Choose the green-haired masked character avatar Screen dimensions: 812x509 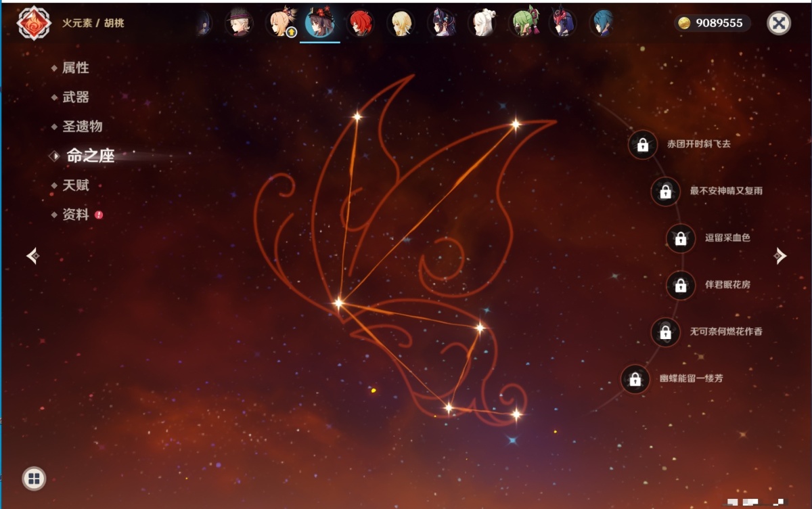coord(523,23)
